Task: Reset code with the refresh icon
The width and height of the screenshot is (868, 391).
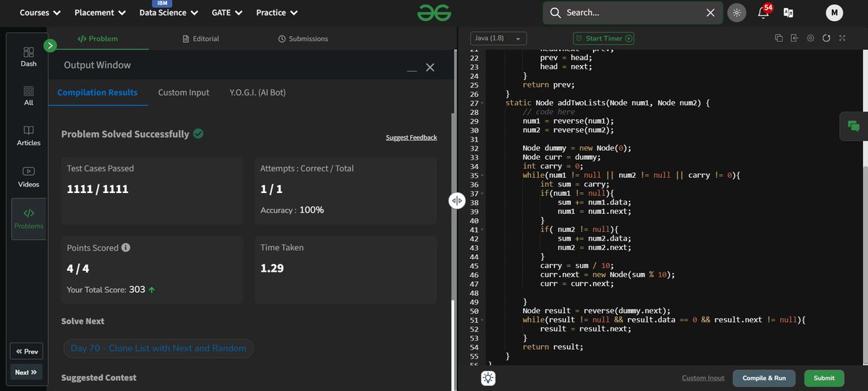Action: [x=826, y=38]
